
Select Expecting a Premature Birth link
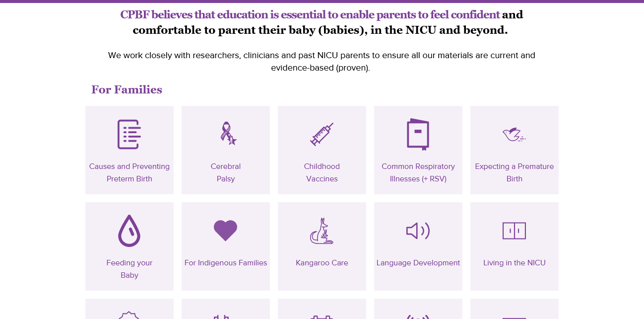tap(515, 172)
